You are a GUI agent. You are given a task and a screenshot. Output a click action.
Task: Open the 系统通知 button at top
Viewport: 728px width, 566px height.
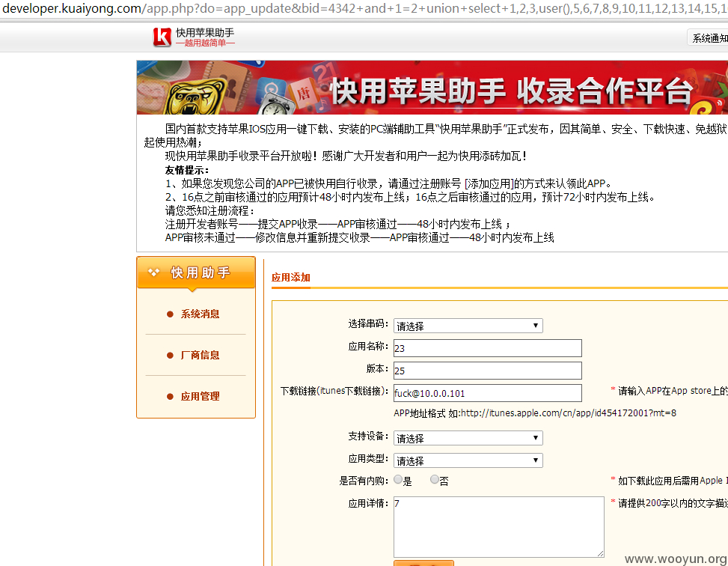coord(709,38)
